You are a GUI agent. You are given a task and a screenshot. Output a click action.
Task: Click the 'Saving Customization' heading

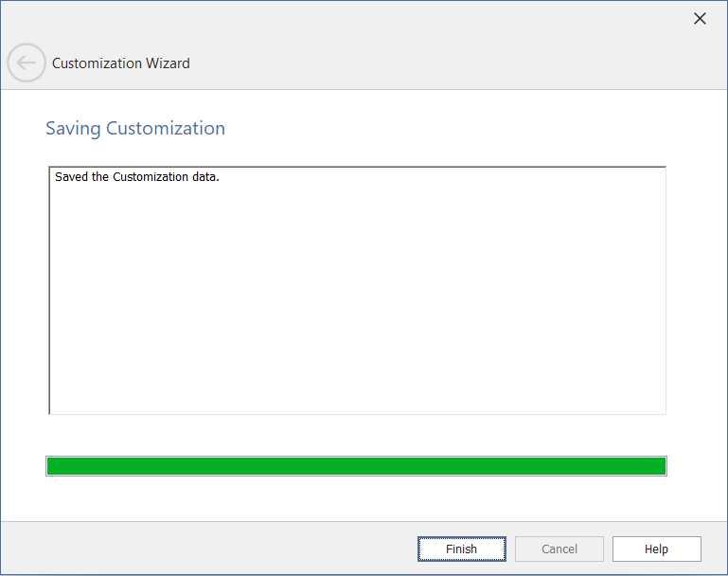pyautogui.click(x=135, y=128)
